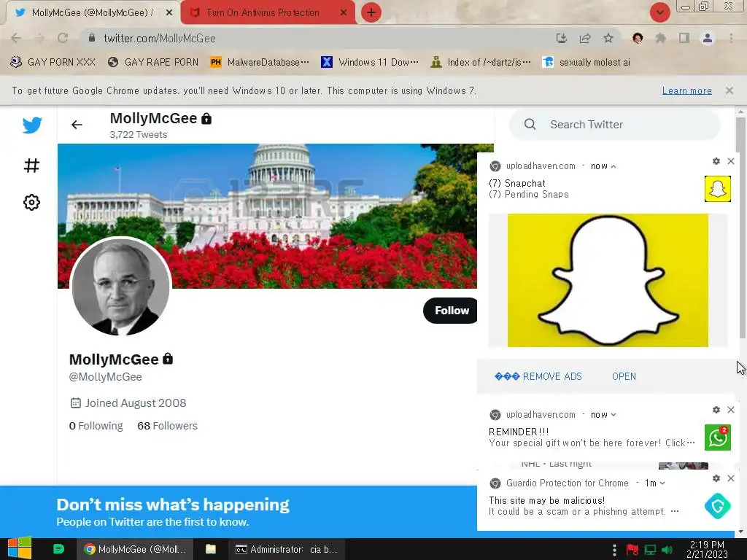This screenshot has height=560, width=747.
Task: Click the Windows Start button
Action: 20,549
